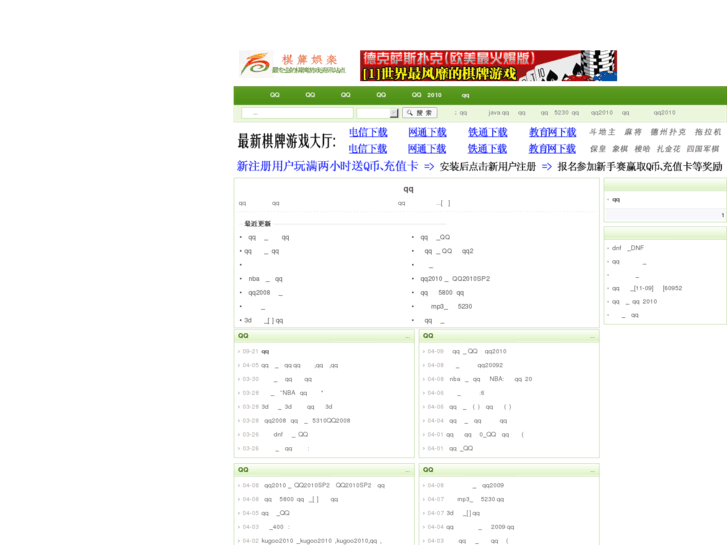Viewport: 727px width, 545px height.
Task: Click 报名参加新手赛赢取Q币 text
Action: pos(640,167)
